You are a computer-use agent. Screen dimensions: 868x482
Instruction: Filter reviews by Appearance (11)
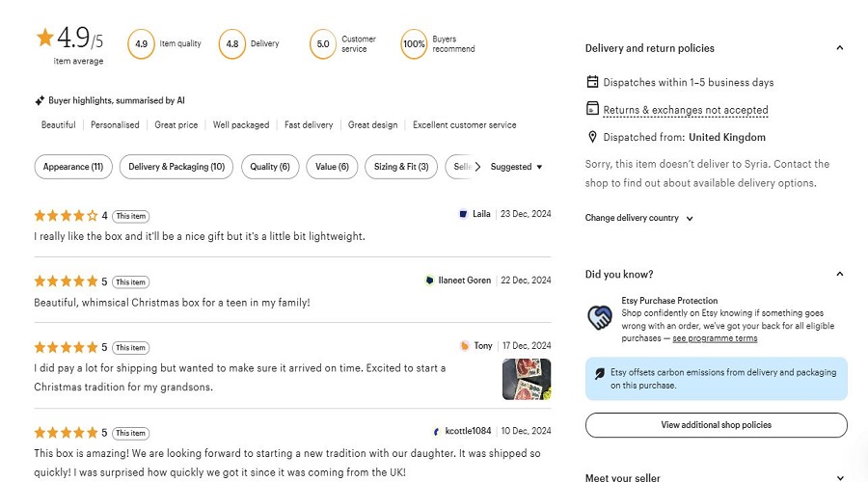coord(73,167)
